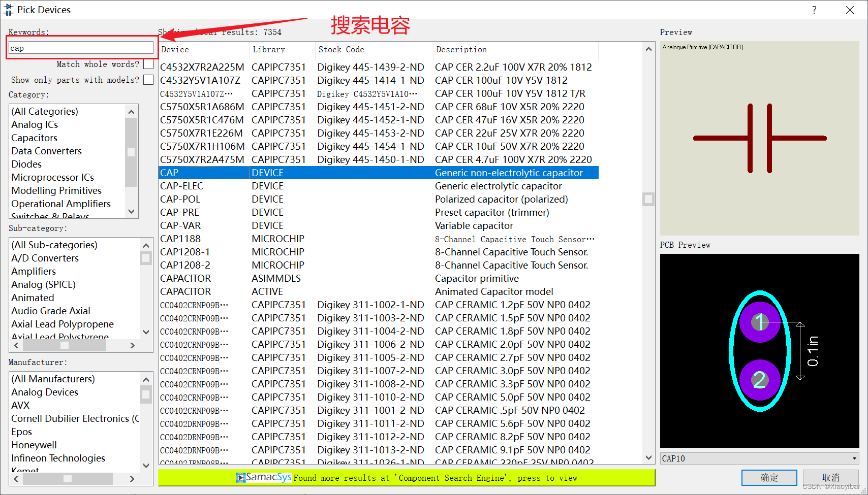Click the results list scroll-down arrow

pyautogui.click(x=648, y=457)
